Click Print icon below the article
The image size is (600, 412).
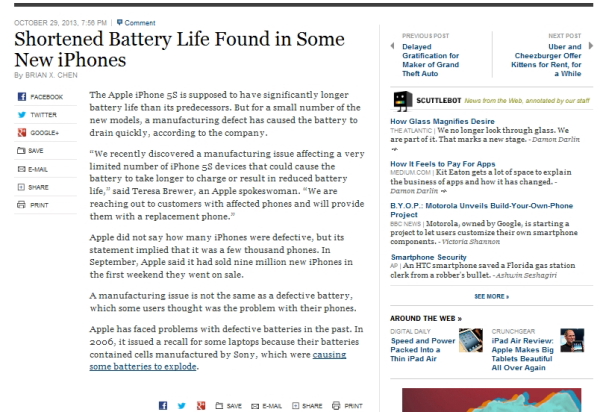click(x=336, y=405)
